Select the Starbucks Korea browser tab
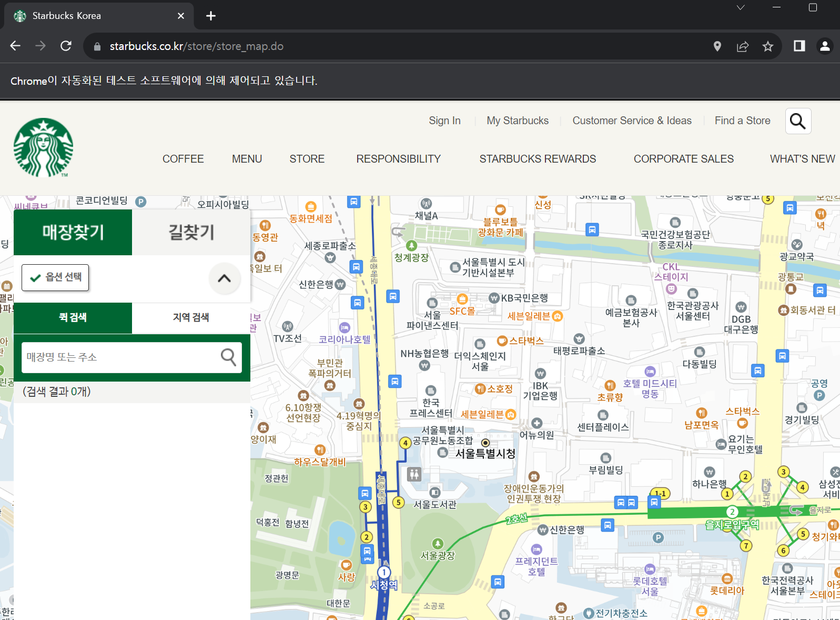The height and width of the screenshot is (620, 840). pos(99,16)
